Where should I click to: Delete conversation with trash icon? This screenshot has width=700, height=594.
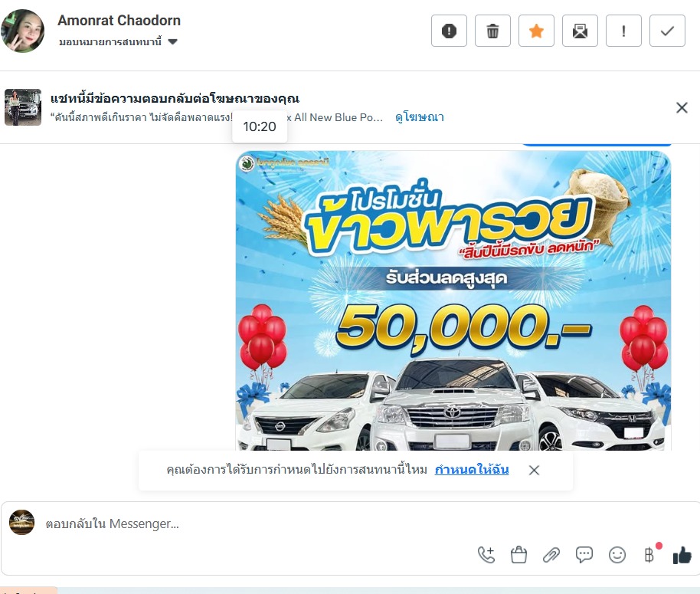(x=492, y=31)
